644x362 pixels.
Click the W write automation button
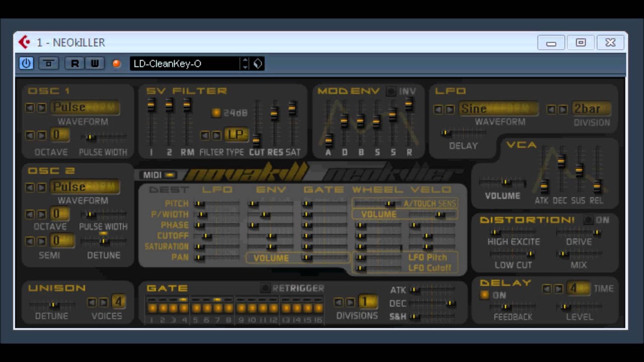click(95, 63)
